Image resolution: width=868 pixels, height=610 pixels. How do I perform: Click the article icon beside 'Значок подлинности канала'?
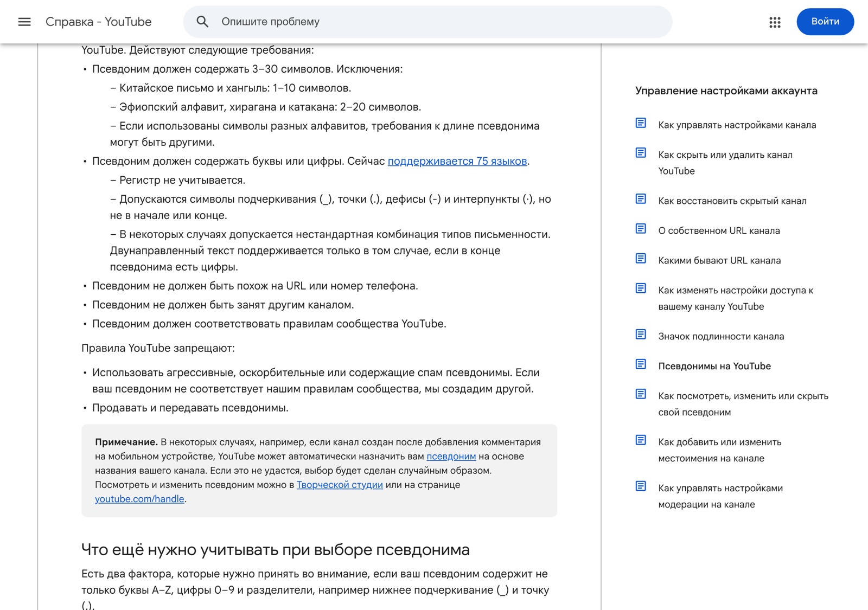point(641,335)
